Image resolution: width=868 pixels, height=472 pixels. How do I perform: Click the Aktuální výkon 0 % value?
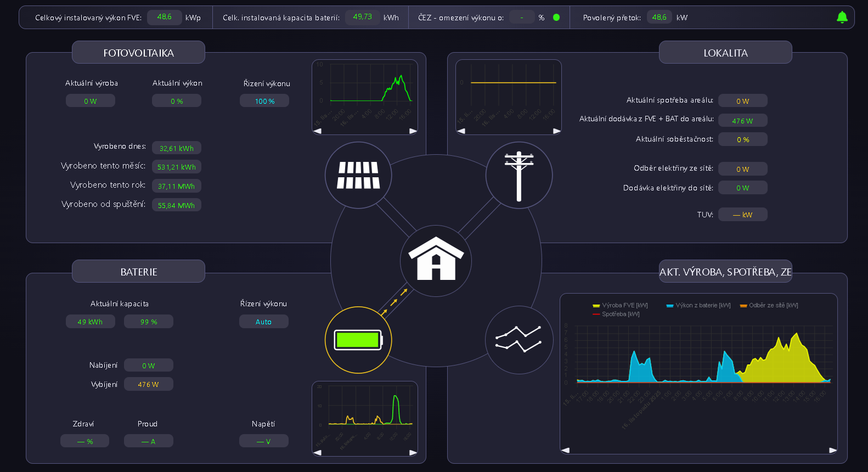tap(177, 101)
